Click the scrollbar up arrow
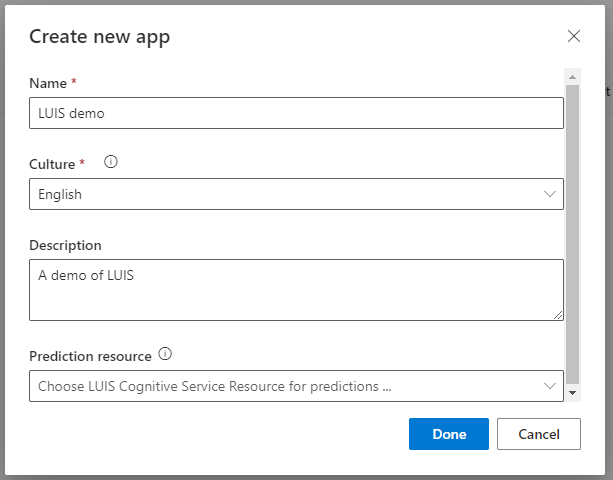 click(x=572, y=75)
